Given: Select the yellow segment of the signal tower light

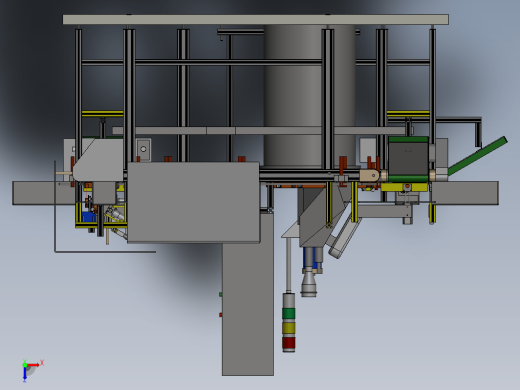Looking at the screenshot, I should pyautogui.click(x=289, y=328).
